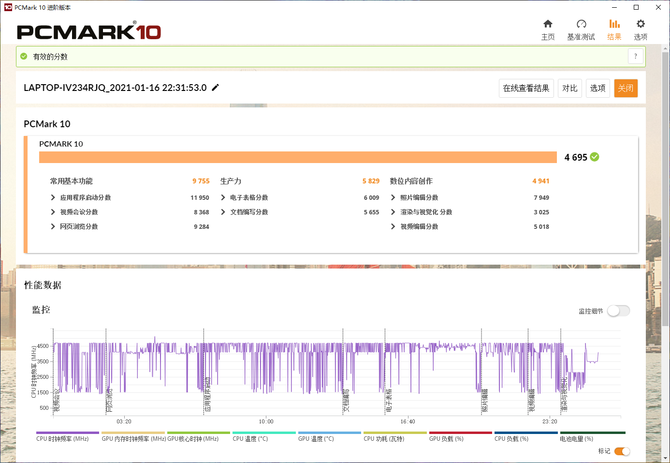Close the result with 关闭 button
This screenshot has width=670, height=463.
626,88
